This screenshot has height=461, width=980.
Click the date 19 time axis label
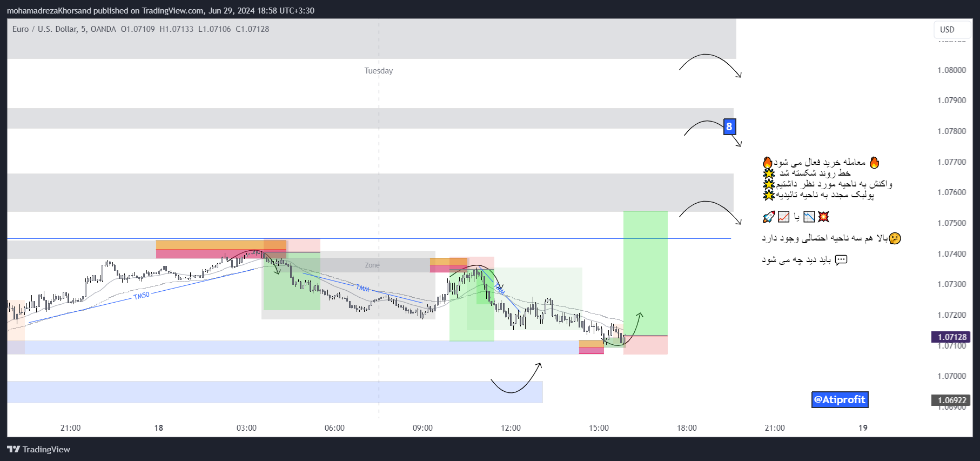(x=863, y=427)
